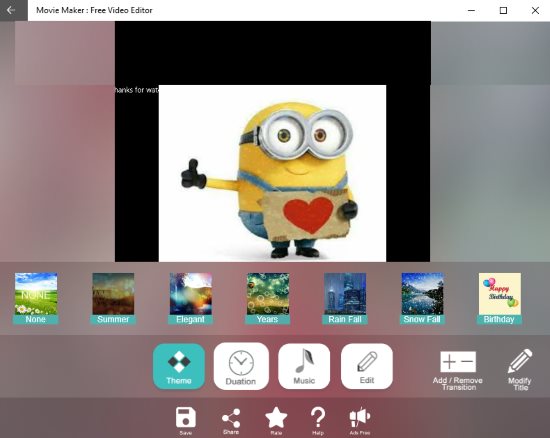550x438 pixels.
Task: Open the Theme tab
Action: (x=179, y=366)
